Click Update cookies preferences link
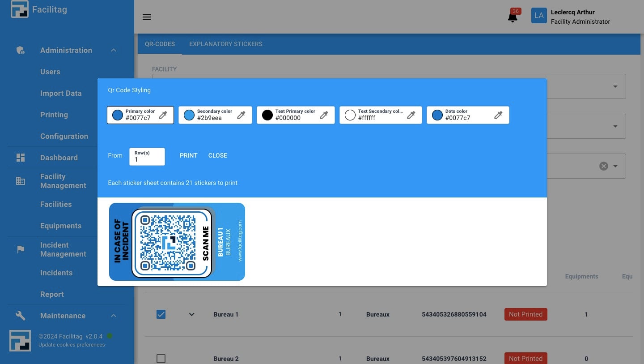 point(72,345)
